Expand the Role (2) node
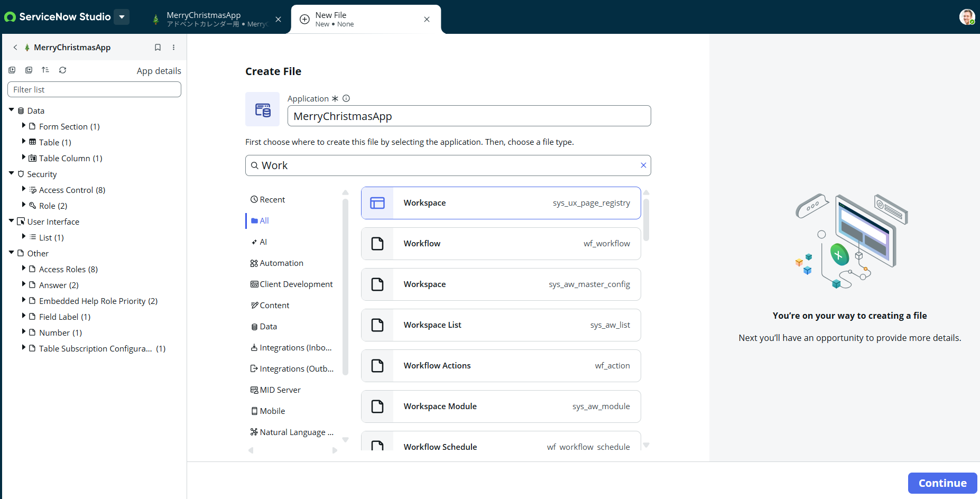 pyautogui.click(x=24, y=205)
